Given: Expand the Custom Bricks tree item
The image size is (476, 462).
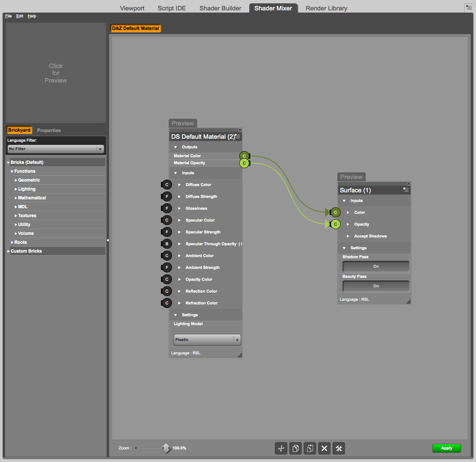Looking at the screenshot, I should click(x=9, y=251).
